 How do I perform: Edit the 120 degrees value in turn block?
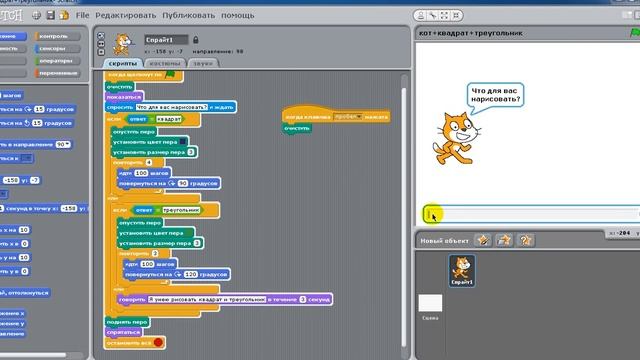coord(191,274)
